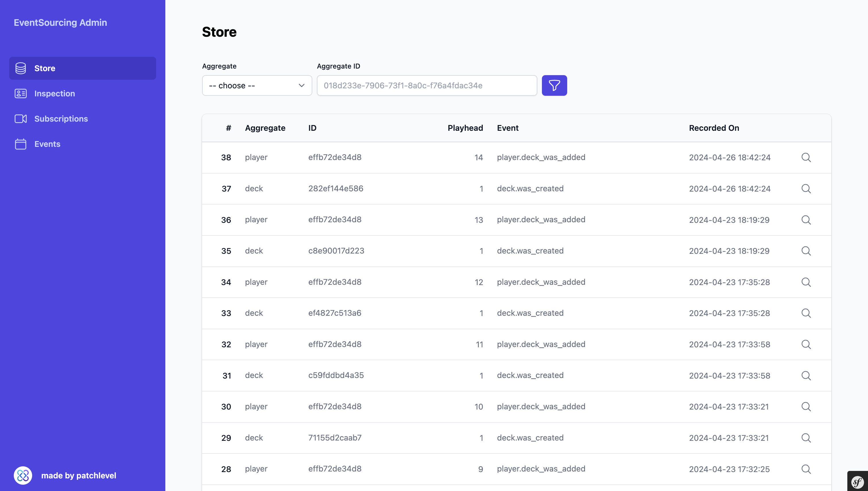View event 33 using the magnifier icon
The height and width of the screenshot is (491, 868).
[806, 313]
